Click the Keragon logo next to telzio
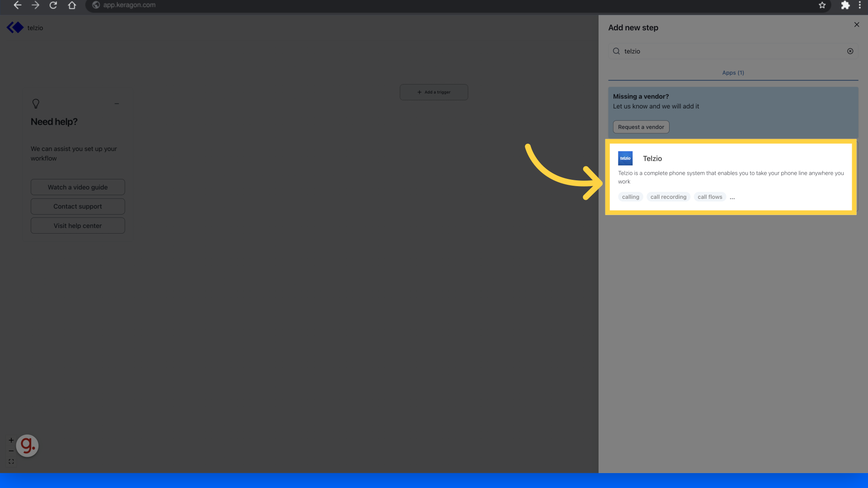This screenshot has height=488, width=868. pos(15,28)
